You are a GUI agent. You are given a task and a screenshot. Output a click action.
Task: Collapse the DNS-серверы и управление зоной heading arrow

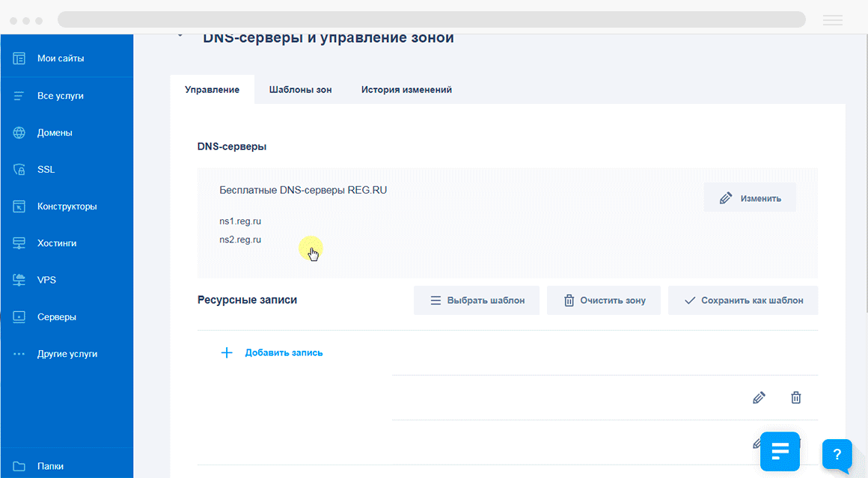(x=180, y=36)
